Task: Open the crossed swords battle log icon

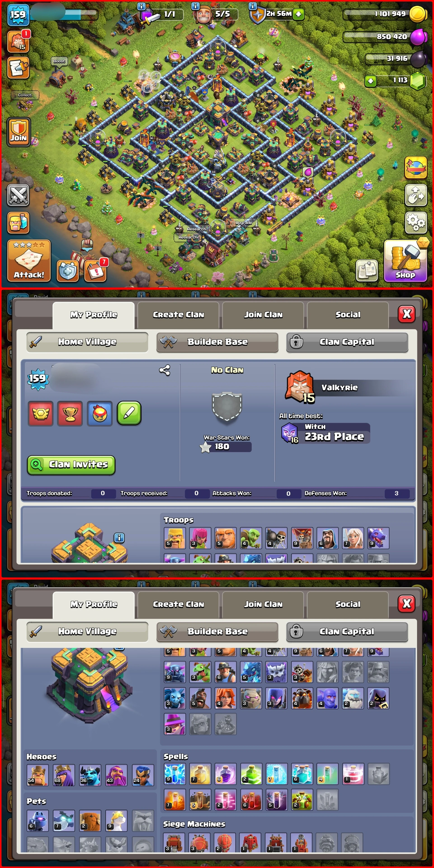Action: tap(18, 195)
